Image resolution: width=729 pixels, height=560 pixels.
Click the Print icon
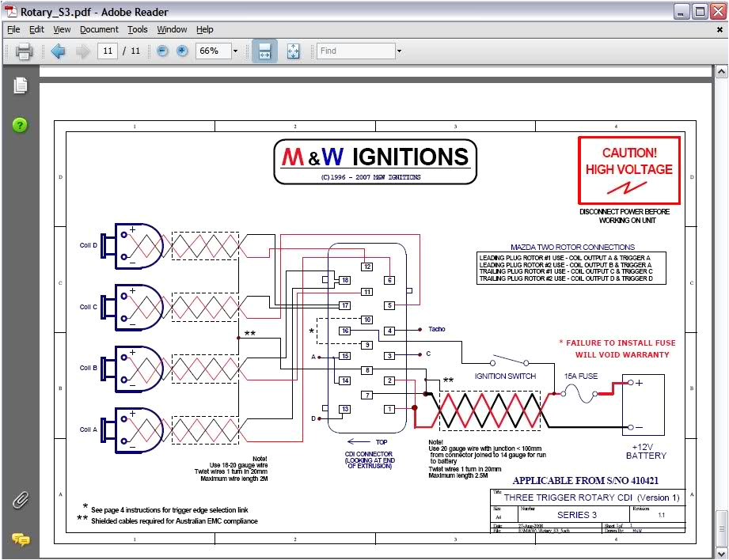pyautogui.click(x=23, y=51)
